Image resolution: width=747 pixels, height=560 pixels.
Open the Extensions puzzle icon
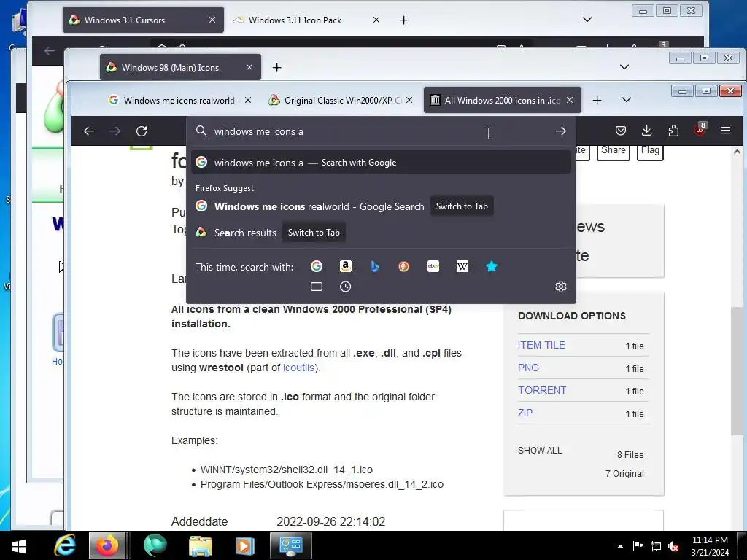pyautogui.click(x=673, y=131)
